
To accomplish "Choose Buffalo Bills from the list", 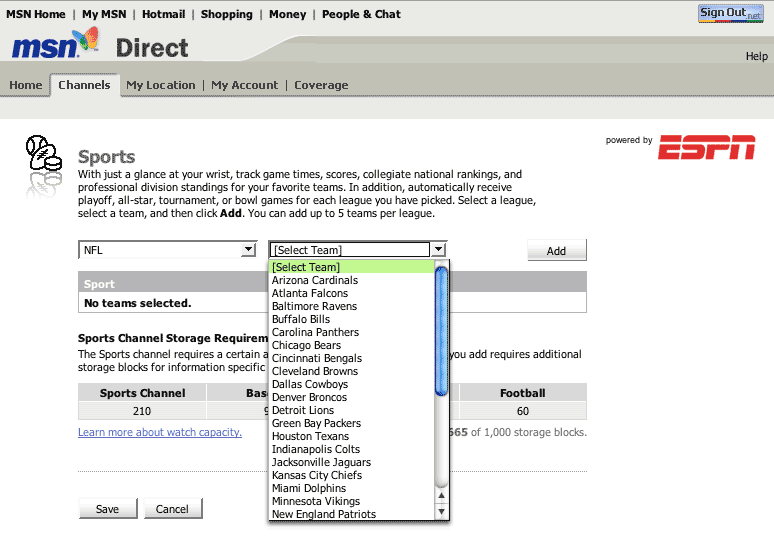I will click(x=352, y=319).
